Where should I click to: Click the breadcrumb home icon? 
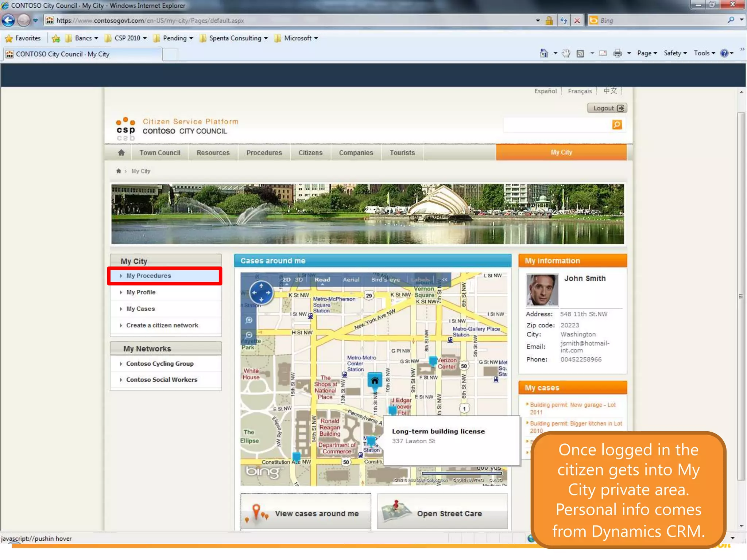[119, 171]
